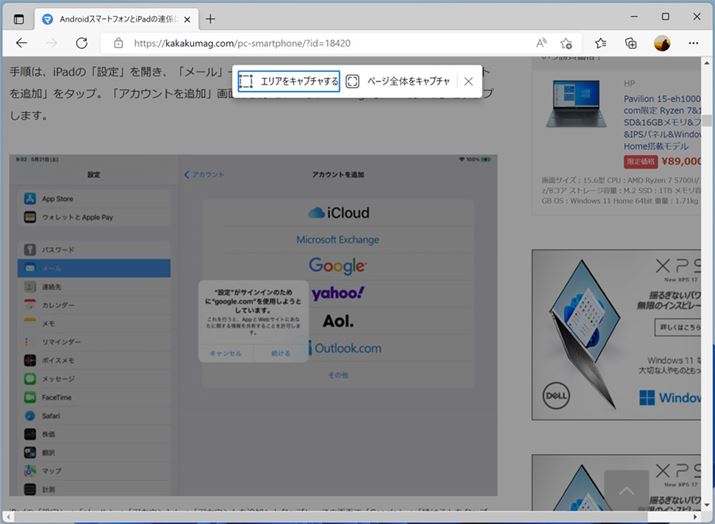Open Read aloud icon in address bar

click(541, 43)
